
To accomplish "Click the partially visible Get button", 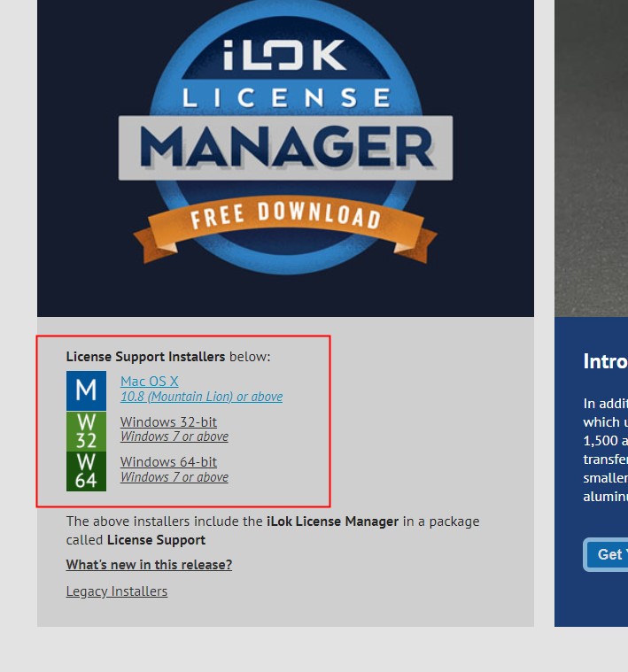I will (606, 554).
